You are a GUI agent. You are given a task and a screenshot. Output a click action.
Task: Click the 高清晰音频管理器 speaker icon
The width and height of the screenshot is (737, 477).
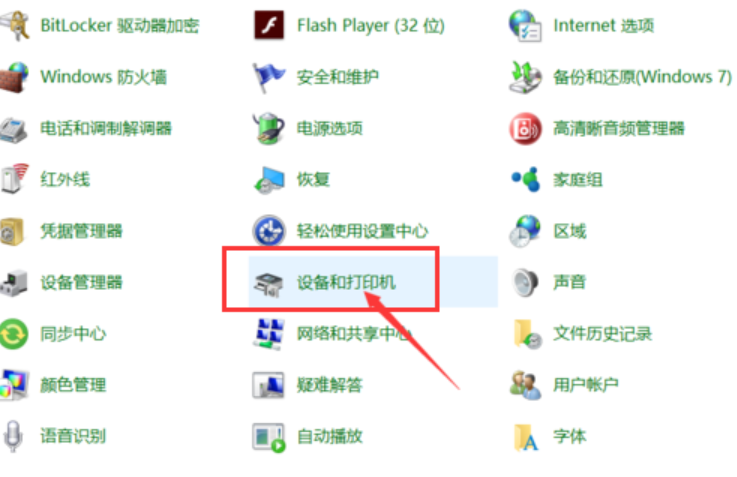(x=525, y=128)
